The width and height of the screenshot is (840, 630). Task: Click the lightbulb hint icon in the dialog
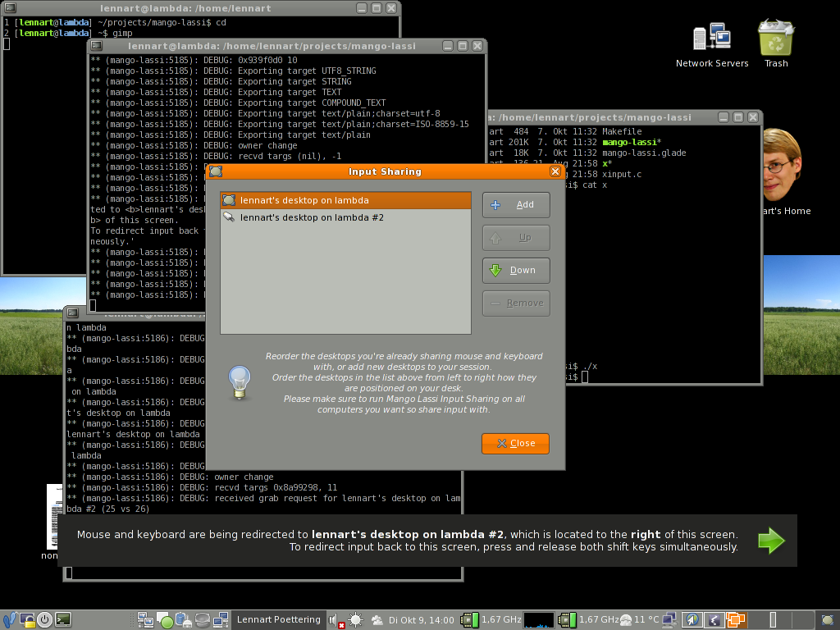[x=240, y=382]
